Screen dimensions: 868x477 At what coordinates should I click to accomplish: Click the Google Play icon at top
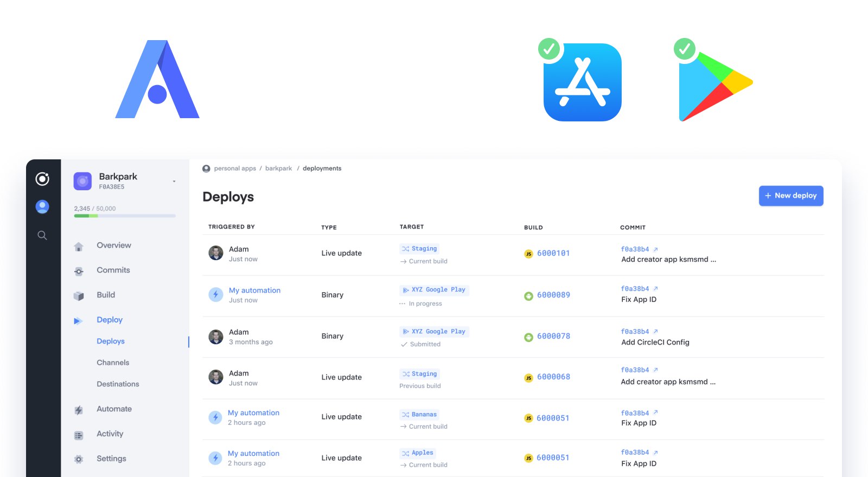tap(716, 86)
